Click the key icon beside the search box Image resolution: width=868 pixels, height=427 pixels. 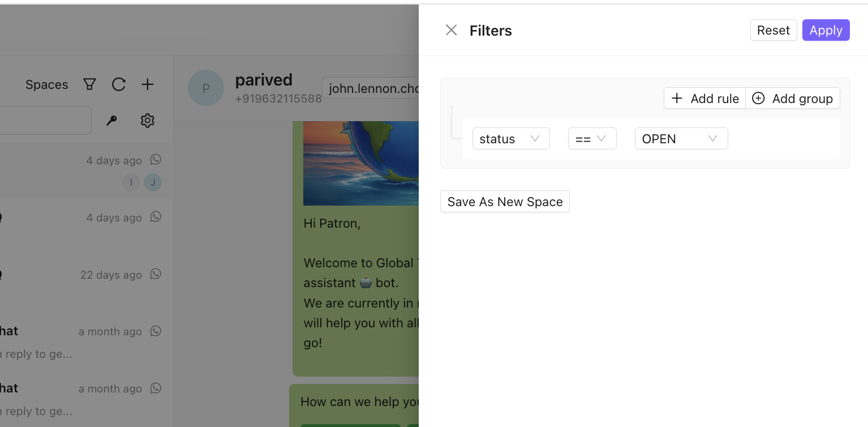111,120
